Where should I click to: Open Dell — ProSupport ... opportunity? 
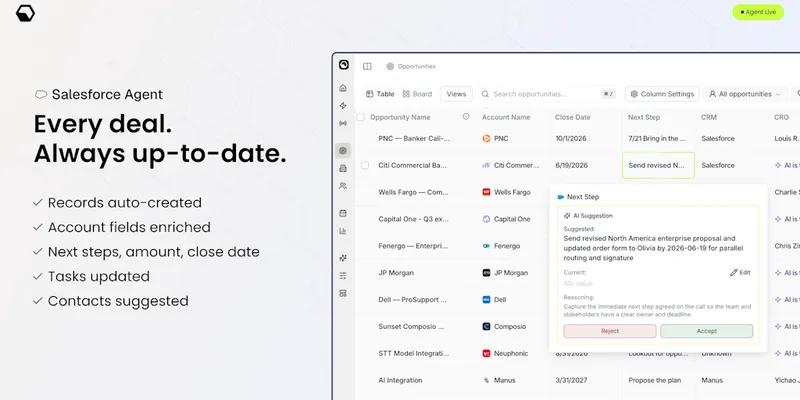(412, 299)
